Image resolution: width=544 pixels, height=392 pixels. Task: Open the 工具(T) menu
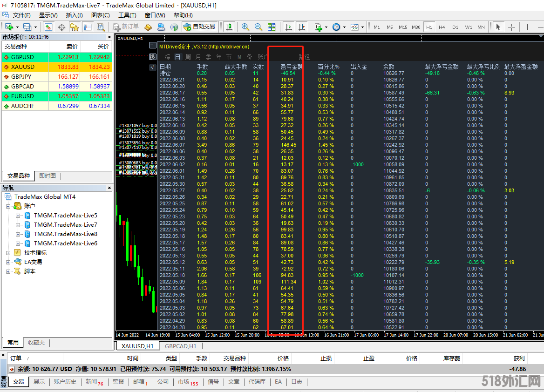127,15
